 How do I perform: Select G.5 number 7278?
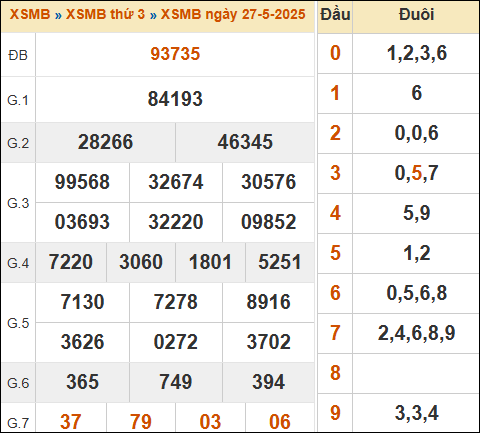coord(175,302)
